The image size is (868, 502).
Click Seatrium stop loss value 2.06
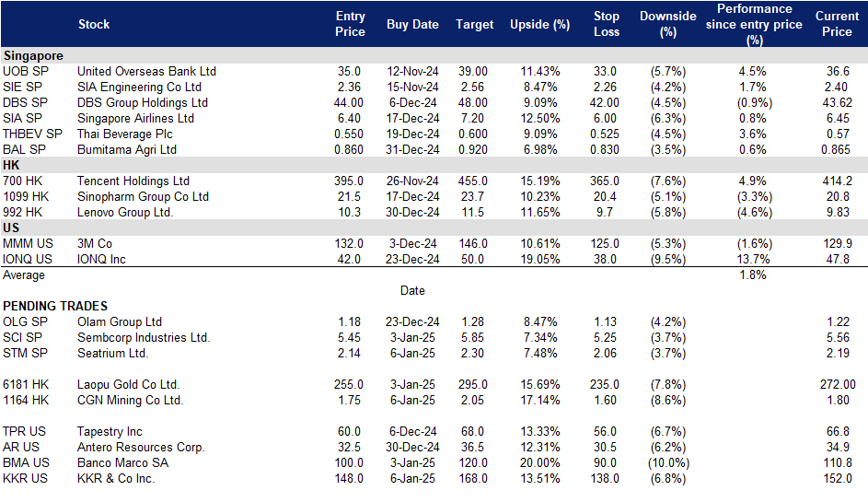coord(605,353)
